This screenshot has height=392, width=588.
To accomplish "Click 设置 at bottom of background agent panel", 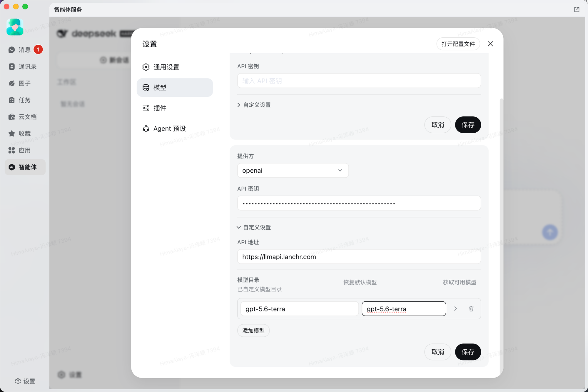I will click(70, 375).
